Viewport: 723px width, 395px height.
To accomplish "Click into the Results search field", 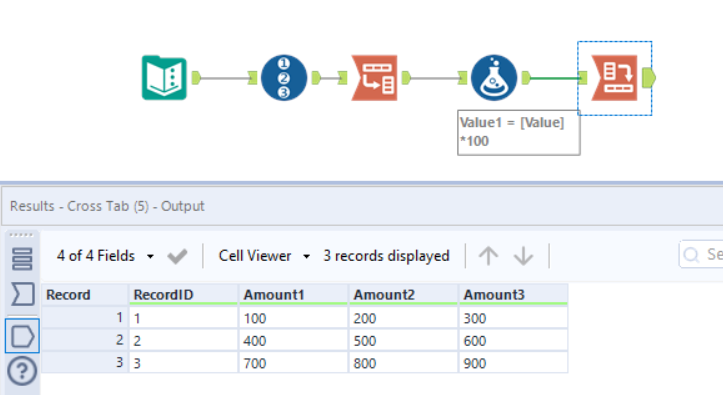I will click(701, 254).
